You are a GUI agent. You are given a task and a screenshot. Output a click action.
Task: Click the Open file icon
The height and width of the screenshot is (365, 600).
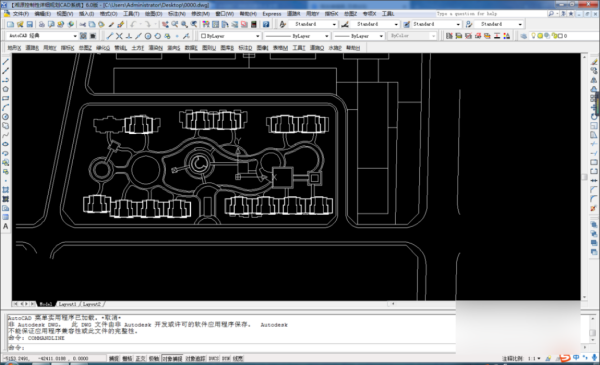coord(20,24)
